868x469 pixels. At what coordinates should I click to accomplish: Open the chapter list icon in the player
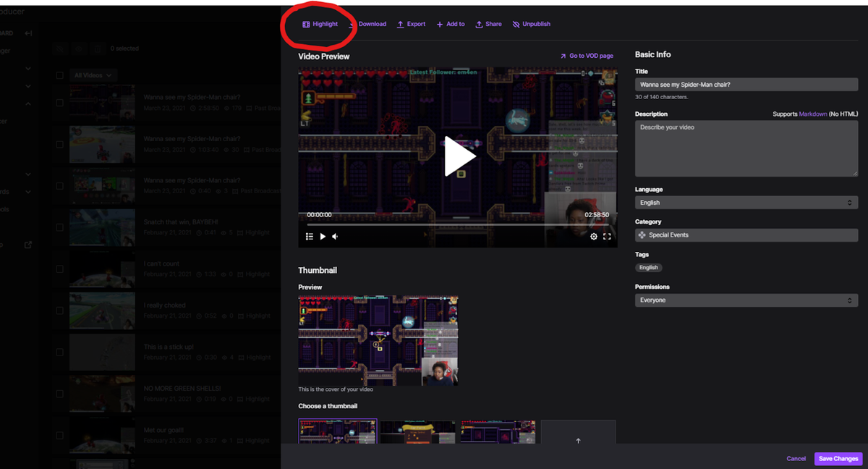(x=309, y=237)
